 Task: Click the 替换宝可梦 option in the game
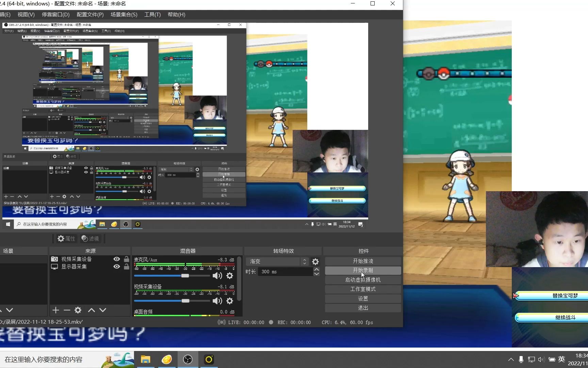tap(552, 296)
